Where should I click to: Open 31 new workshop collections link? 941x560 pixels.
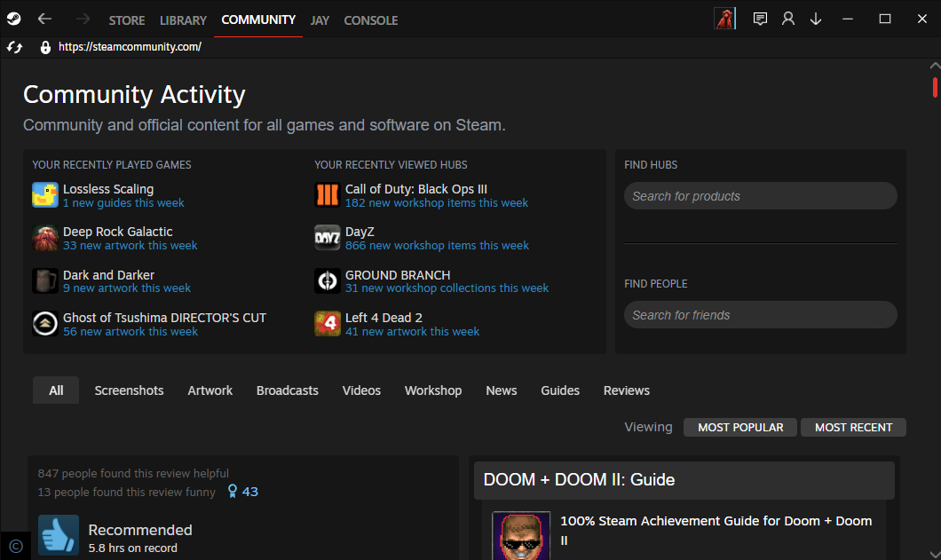(447, 288)
